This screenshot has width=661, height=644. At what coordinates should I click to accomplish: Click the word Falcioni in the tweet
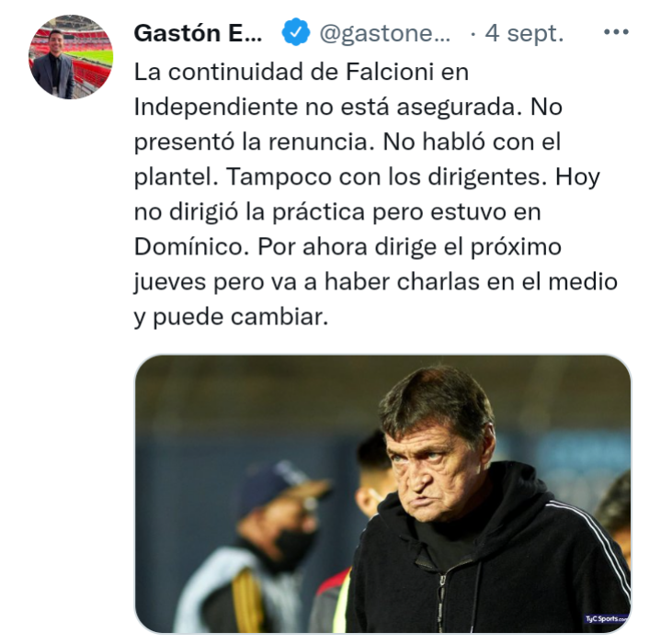390,72
